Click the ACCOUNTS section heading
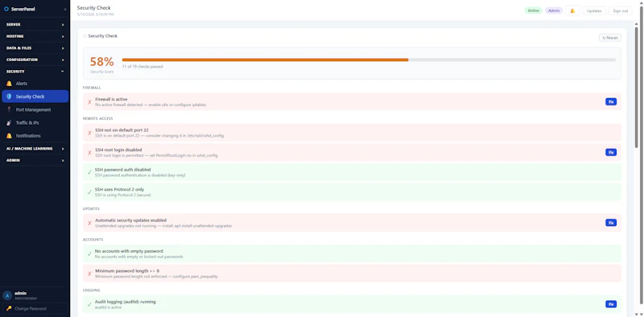 point(93,240)
